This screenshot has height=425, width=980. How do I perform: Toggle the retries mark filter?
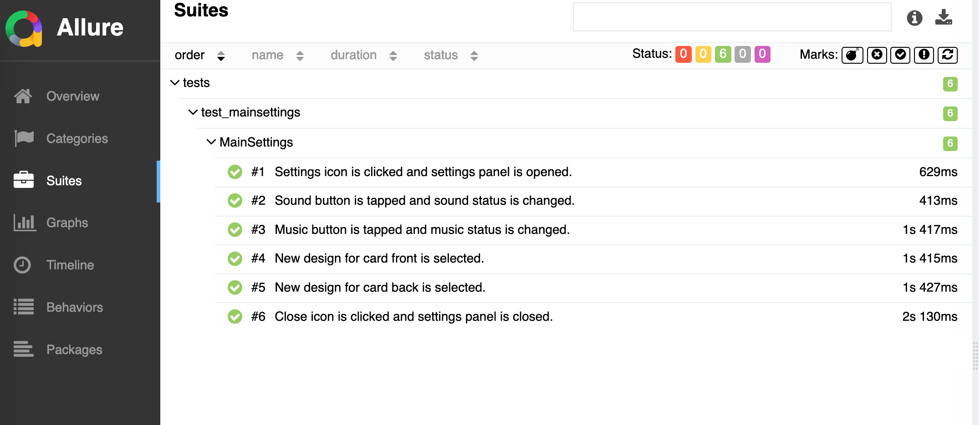click(948, 55)
